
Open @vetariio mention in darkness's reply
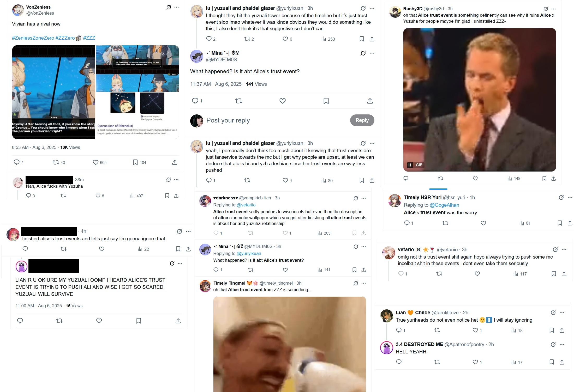pos(246,205)
